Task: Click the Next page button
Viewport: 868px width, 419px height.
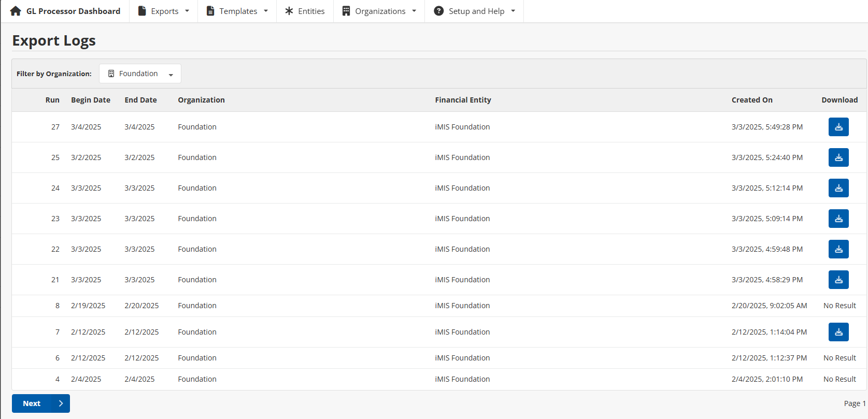Action: point(41,403)
